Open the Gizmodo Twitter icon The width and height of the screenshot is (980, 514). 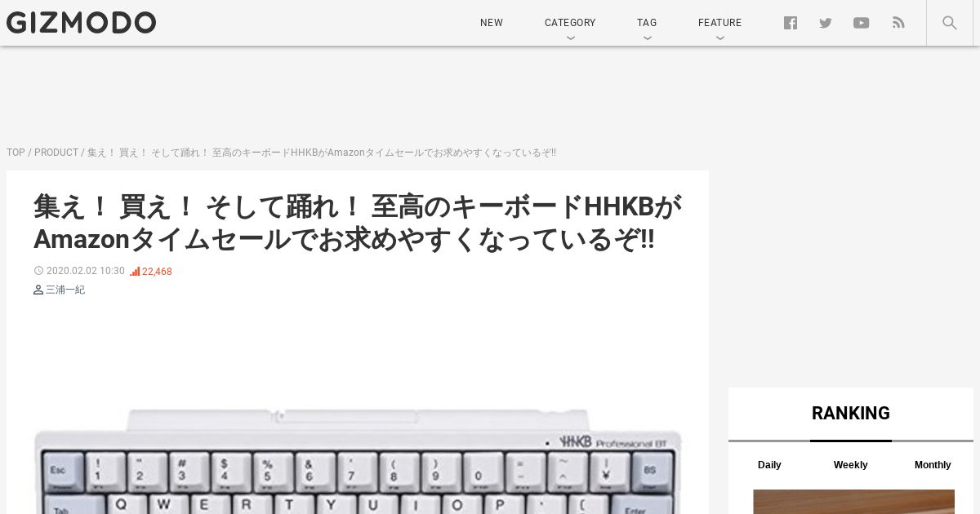coord(826,23)
